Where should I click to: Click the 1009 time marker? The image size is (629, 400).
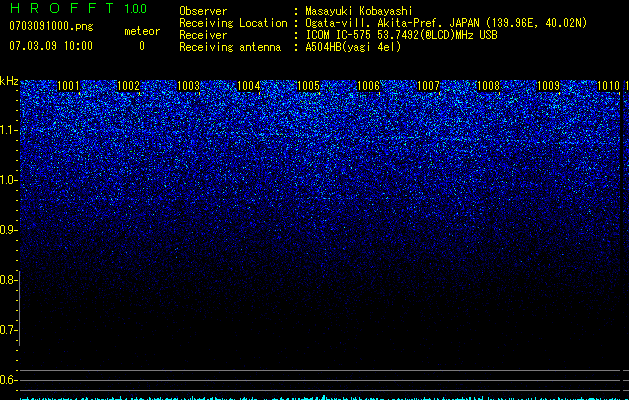point(548,86)
